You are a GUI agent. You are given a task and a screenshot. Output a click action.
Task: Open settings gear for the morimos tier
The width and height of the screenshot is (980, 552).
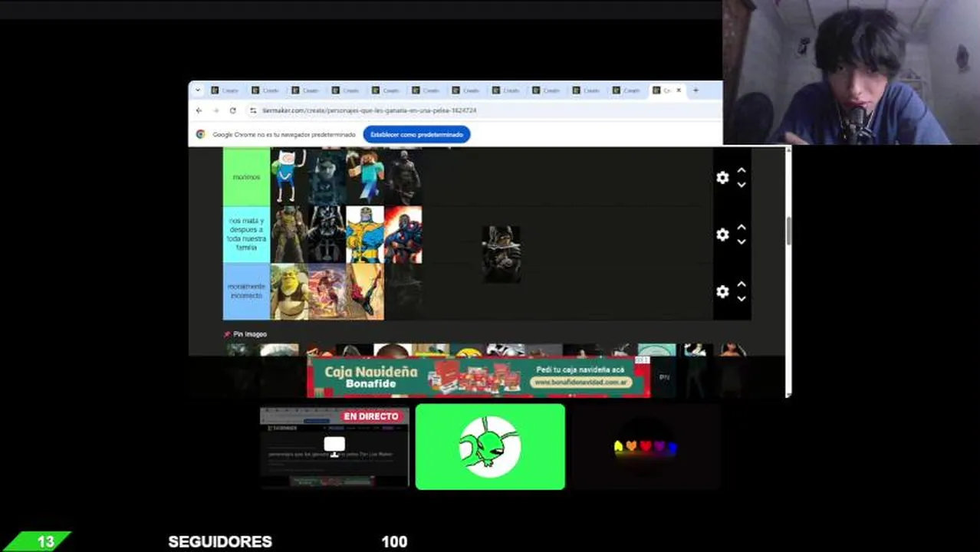[722, 177]
